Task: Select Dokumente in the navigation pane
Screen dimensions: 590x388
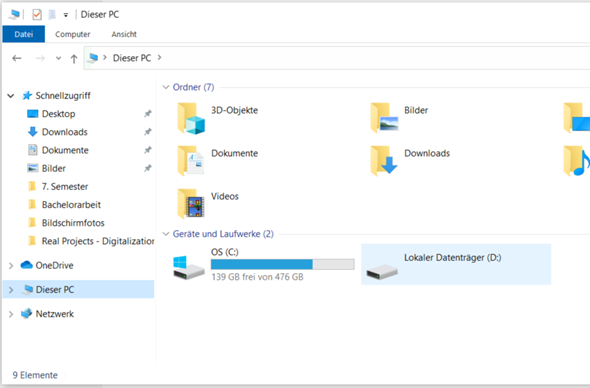Action: click(x=65, y=150)
